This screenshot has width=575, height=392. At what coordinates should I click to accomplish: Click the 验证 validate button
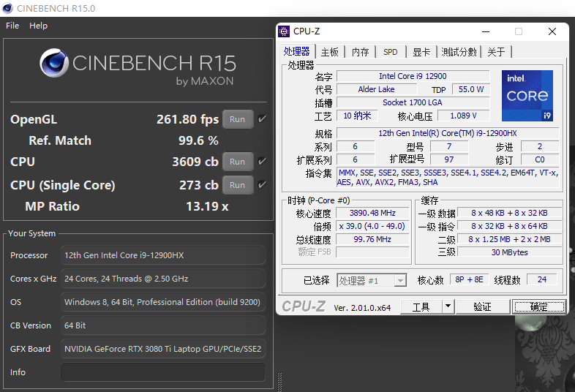click(482, 306)
